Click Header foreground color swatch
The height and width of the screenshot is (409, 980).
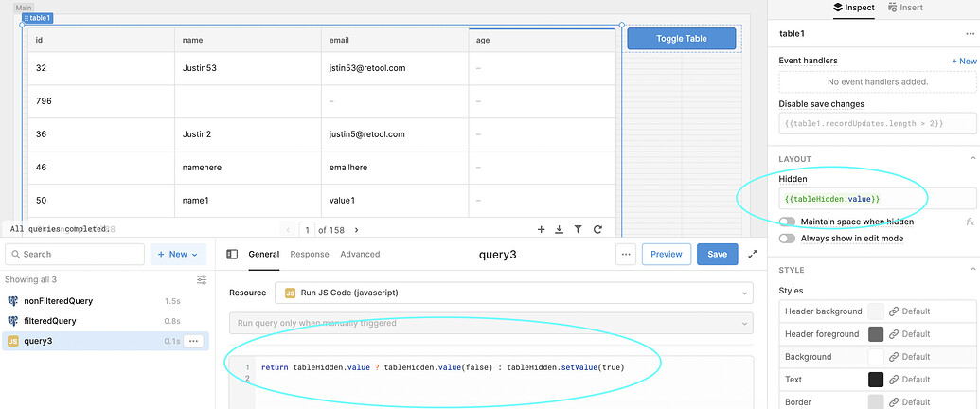pos(876,334)
